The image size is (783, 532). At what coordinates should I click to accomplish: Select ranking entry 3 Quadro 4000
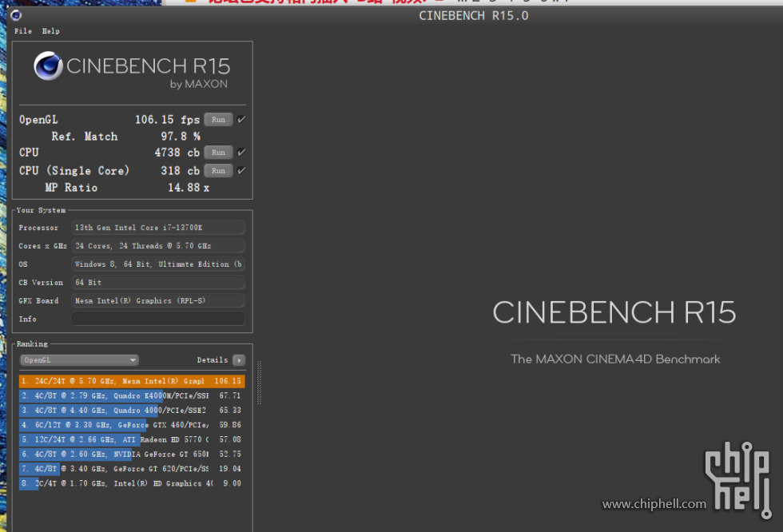click(x=132, y=411)
